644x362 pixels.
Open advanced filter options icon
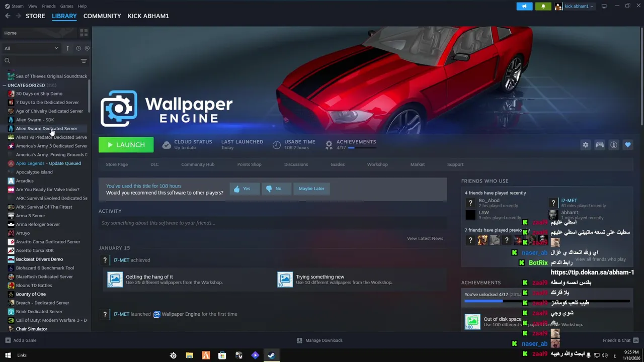pos(84,61)
